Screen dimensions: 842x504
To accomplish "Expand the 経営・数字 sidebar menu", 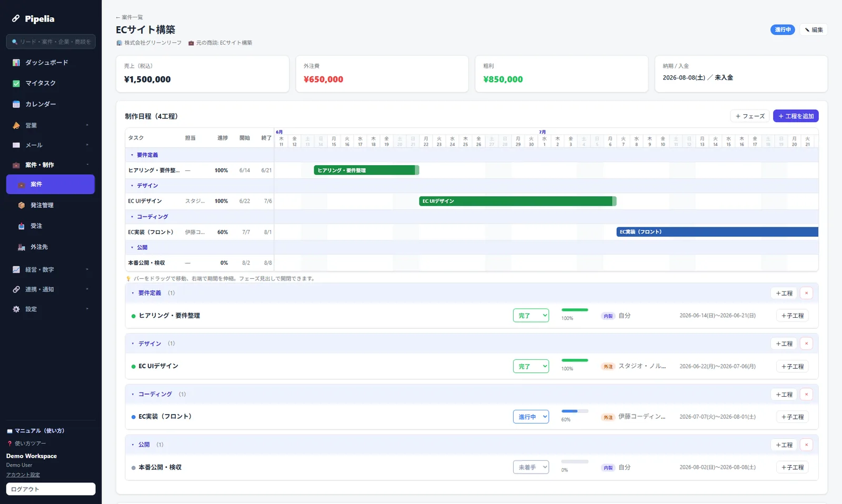I will click(x=51, y=269).
